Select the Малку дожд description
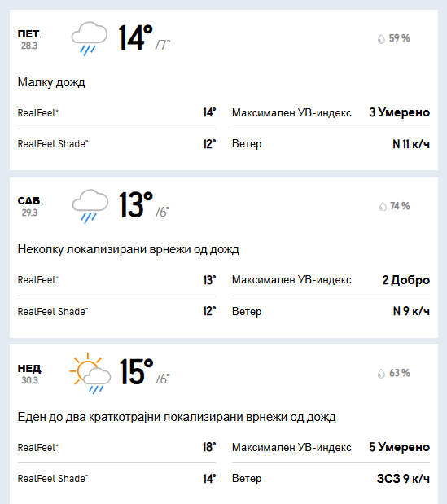447x504 pixels. tap(51, 82)
